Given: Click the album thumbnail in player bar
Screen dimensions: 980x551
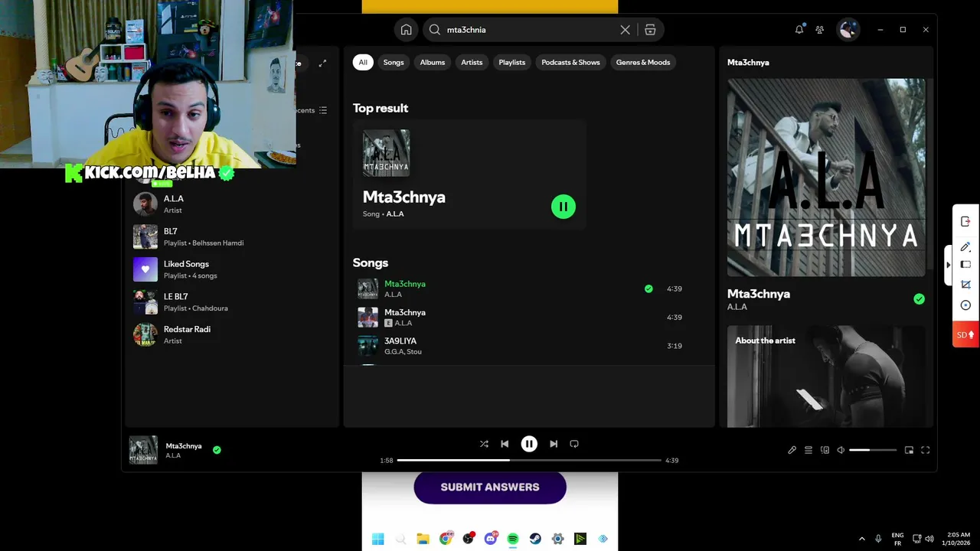Looking at the screenshot, I should tap(143, 450).
